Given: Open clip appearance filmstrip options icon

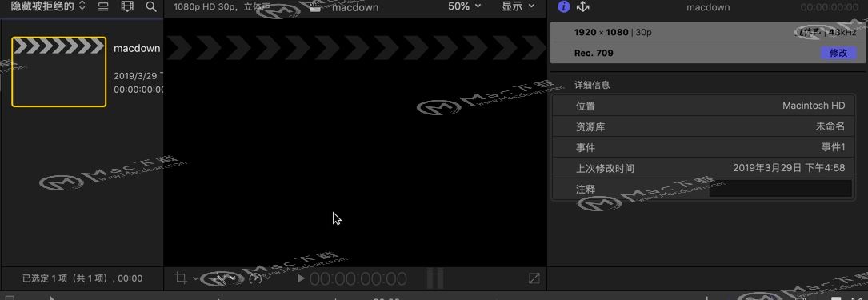Looking at the screenshot, I should [x=127, y=6].
